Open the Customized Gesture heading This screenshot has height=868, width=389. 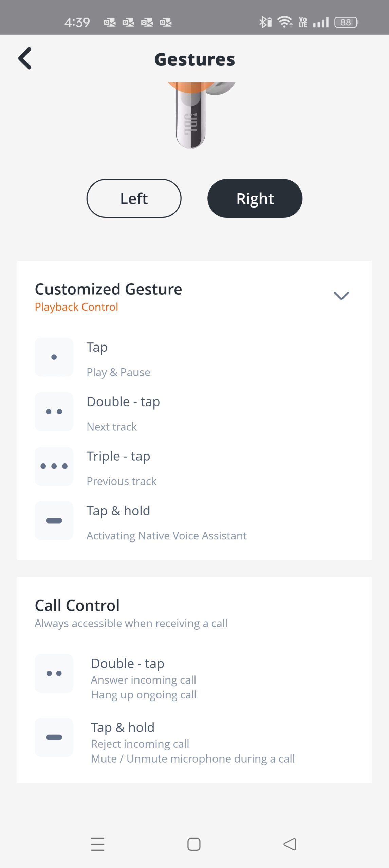click(x=108, y=289)
